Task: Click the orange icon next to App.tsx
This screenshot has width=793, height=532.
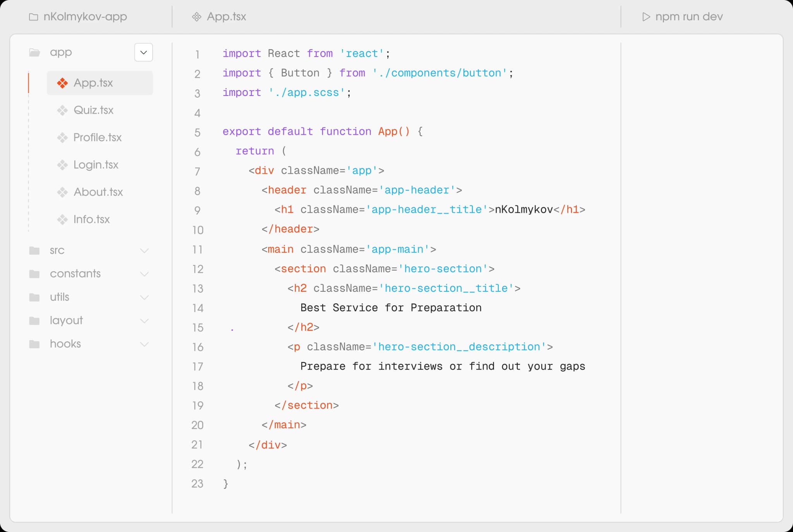Action: tap(62, 83)
